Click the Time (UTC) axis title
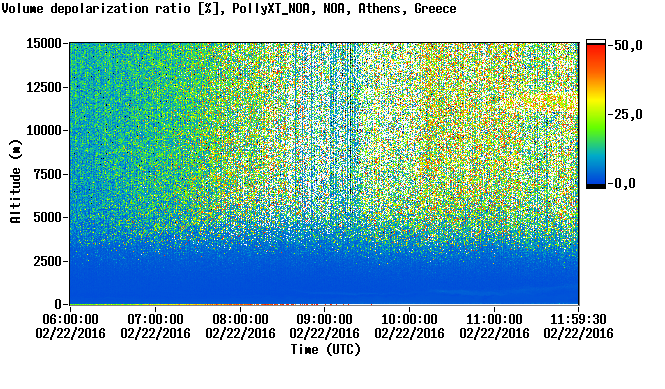Image resolution: width=665 pixels, height=389 pixels. (x=326, y=350)
